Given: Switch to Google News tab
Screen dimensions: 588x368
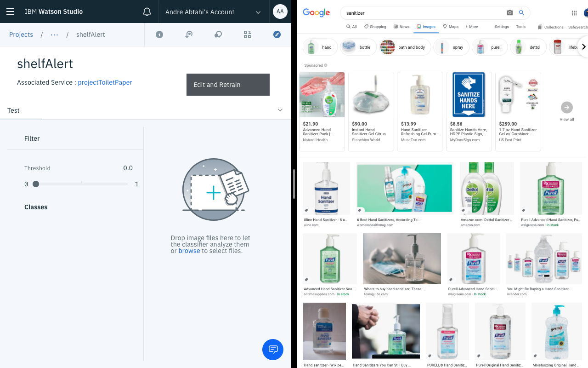Looking at the screenshot, I should pos(401,27).
